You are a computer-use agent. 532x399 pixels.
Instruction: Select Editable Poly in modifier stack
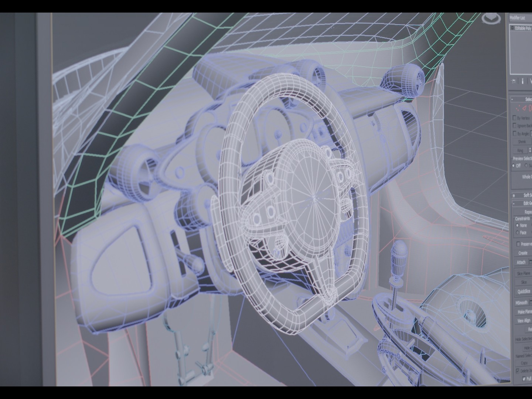[523, 28]
